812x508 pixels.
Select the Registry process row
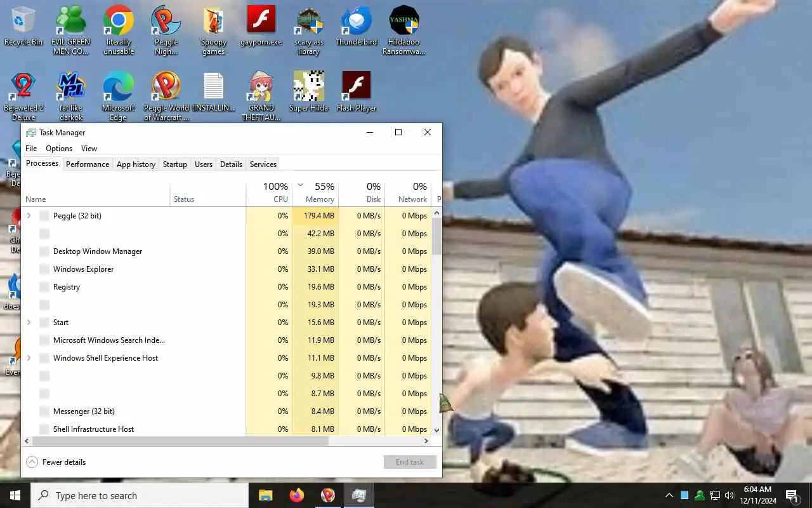226,287
